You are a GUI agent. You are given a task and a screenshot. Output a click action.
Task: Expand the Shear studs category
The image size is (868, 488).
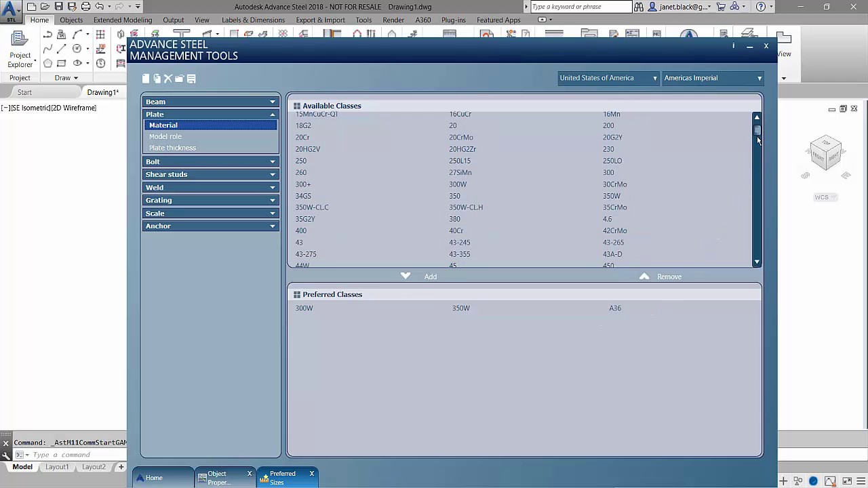coord(210,174)
